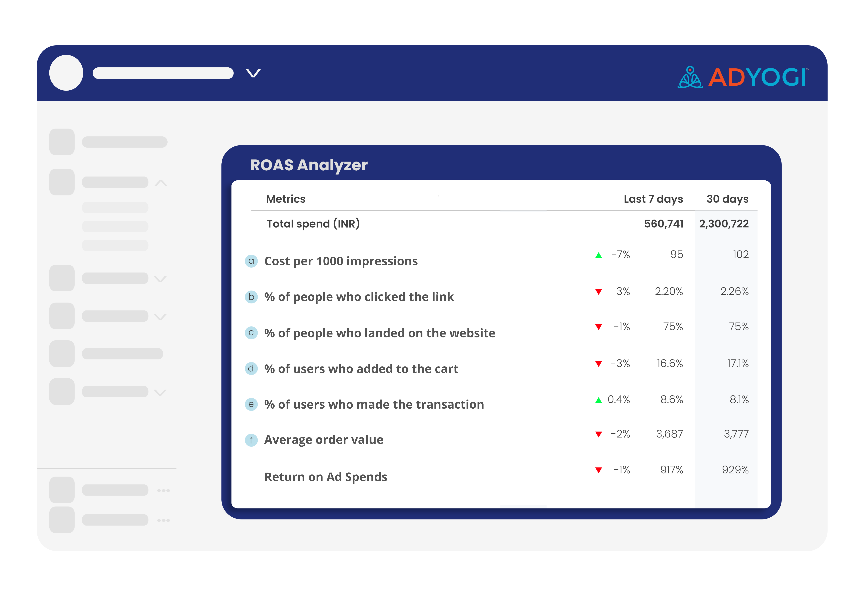Select the 30 days column header
This screenshot has height=599, width=868.
point(727,199)
